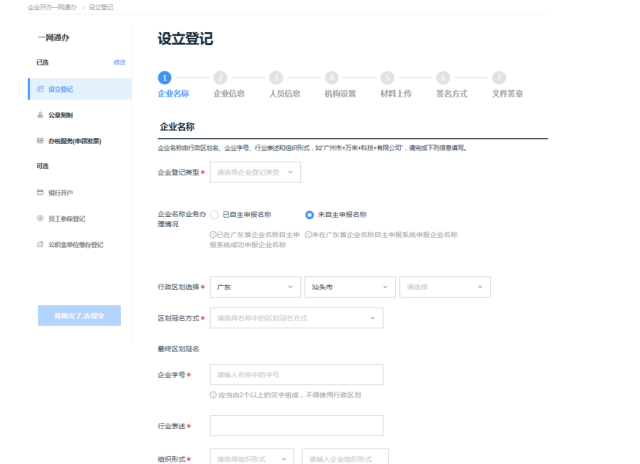Click info icon before 已在广东省企业名称自主申 hint

213,235
